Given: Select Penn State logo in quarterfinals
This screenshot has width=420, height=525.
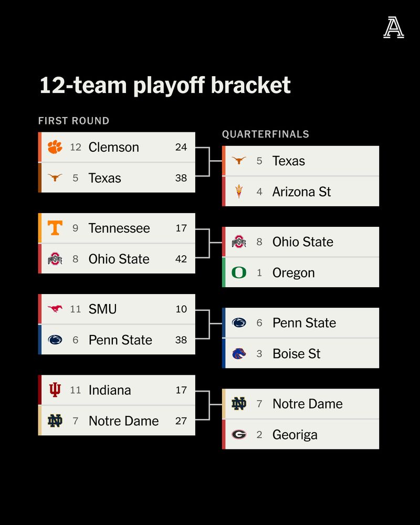Looking at the screenshot, I should click(239, 323).
